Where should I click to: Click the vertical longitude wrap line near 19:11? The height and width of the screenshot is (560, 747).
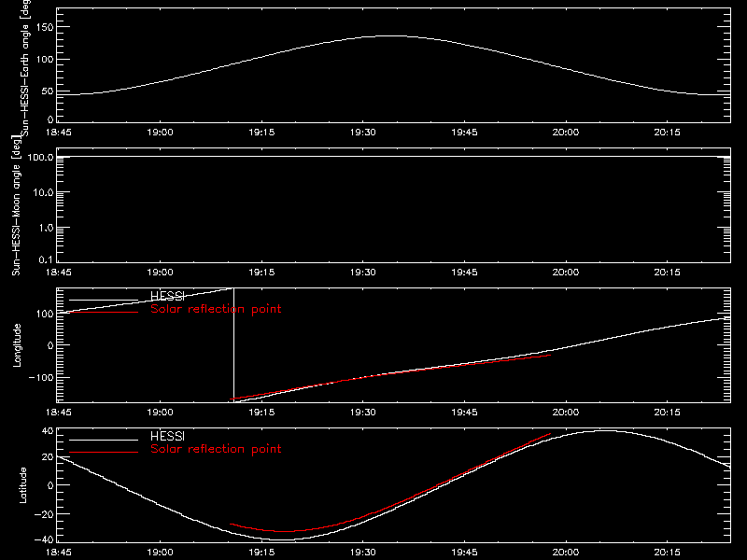coord(234,345)
